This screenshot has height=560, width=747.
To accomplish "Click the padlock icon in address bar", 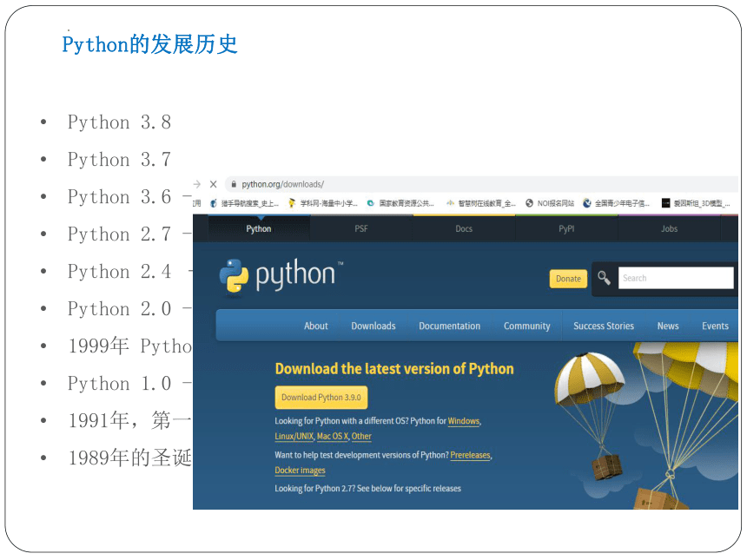I will click(x=234, y=184).
